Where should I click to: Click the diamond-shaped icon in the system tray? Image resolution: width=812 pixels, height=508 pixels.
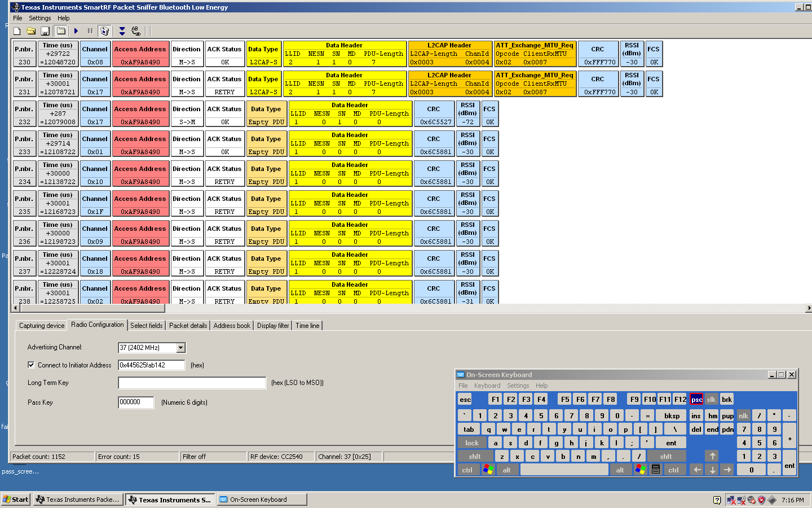[x=772, y=500]
